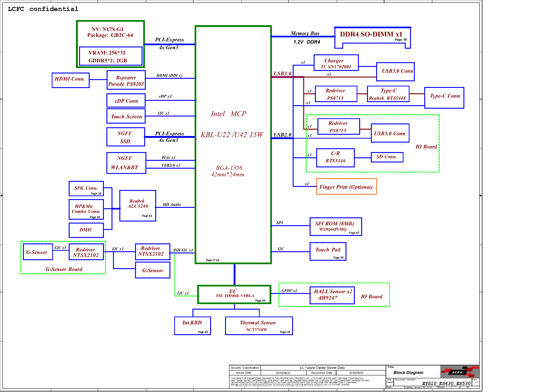Click the standalone G-Sensor block below the Redriver

tap(153, 270)
